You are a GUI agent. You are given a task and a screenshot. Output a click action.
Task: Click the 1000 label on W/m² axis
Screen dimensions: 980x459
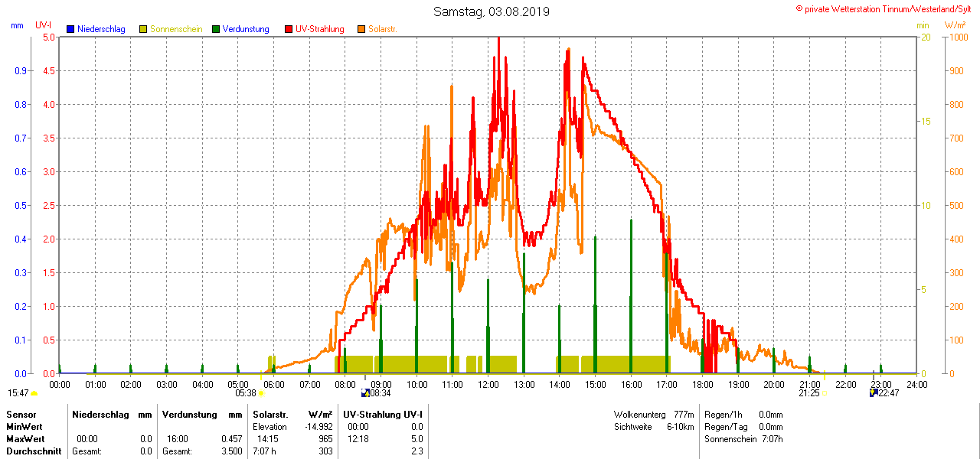click(x=959, y=37)
